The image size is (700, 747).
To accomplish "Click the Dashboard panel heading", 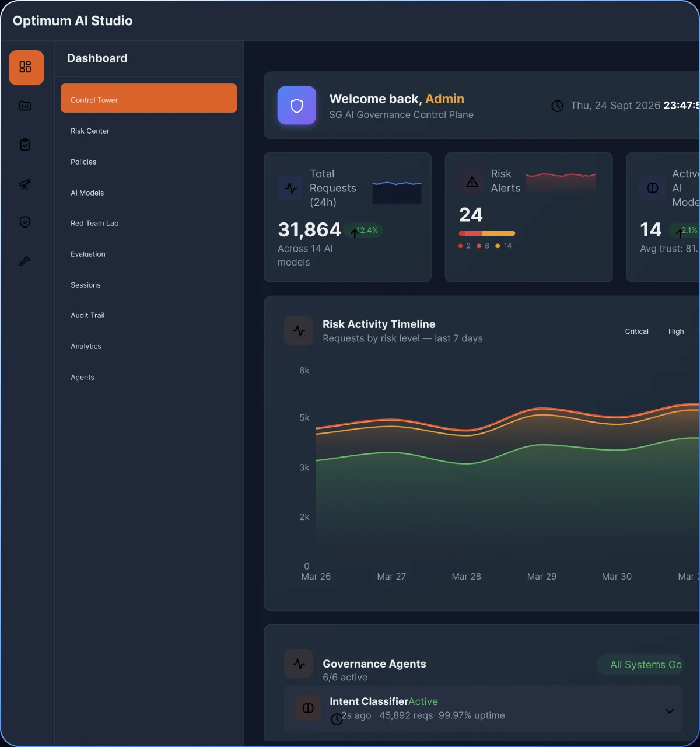I will [97, 58].
